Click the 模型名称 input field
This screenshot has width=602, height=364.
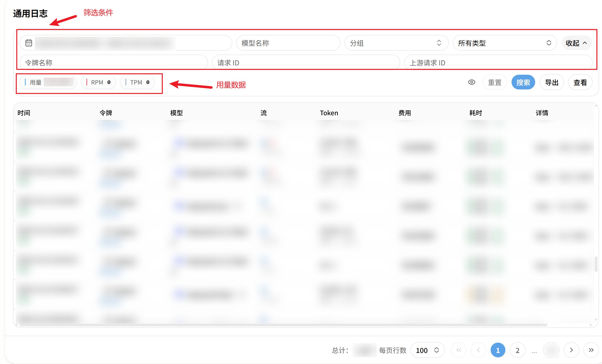288,43
